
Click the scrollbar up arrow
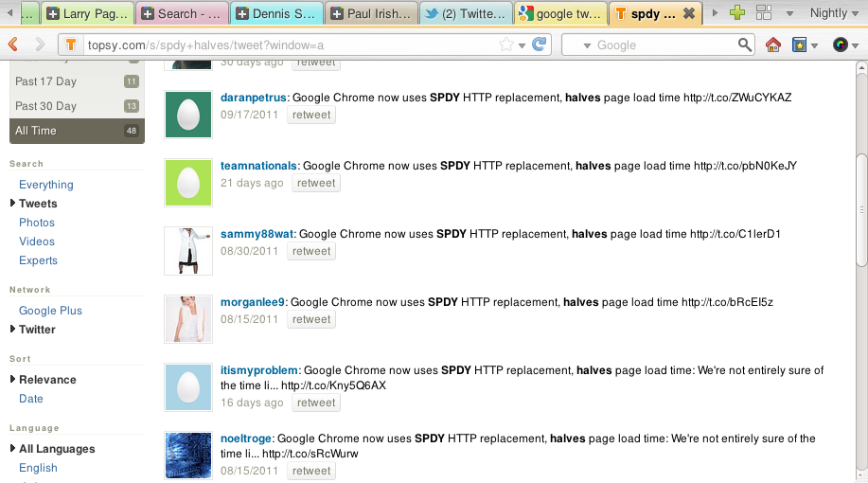[x=861, y=67]
